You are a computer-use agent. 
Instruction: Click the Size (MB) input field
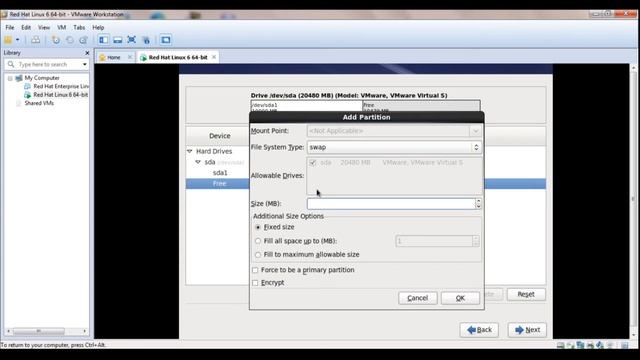click(391, 204)
